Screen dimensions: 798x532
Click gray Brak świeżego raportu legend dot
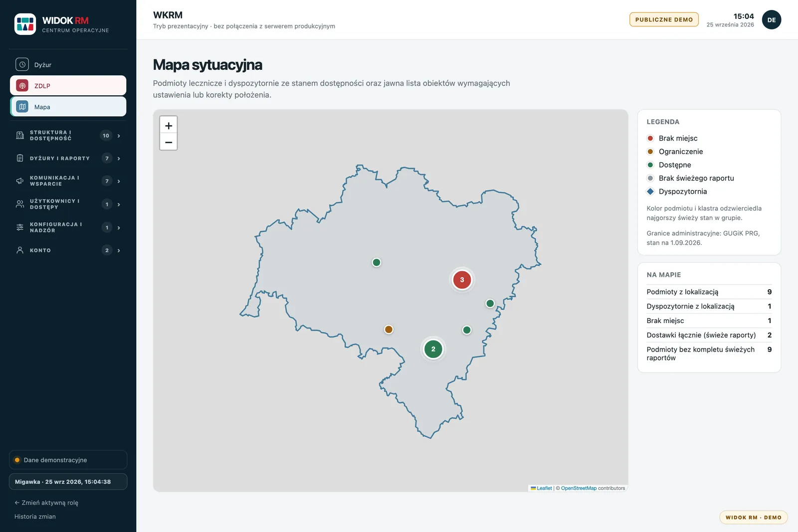(x=650, y=178)
